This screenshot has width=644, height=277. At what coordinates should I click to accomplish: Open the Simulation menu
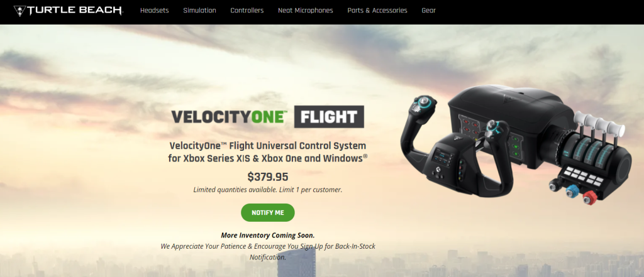pos(199,11)
